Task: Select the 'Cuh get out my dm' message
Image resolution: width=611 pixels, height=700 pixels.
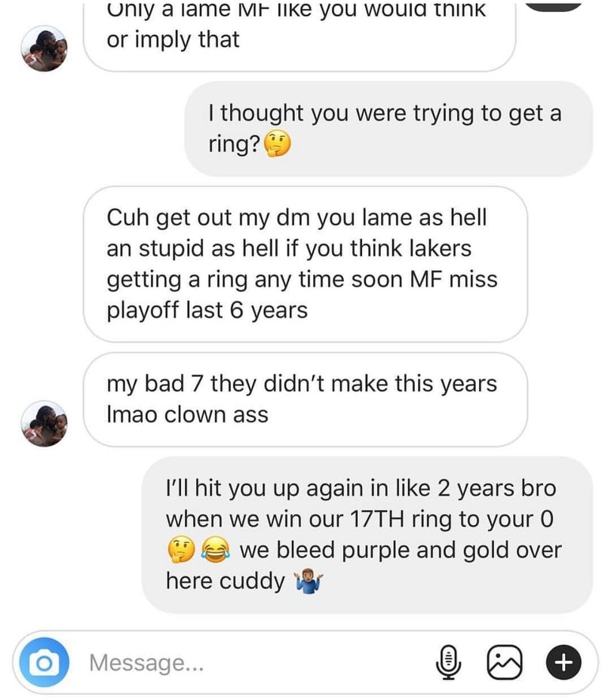Action: (x=305, y=264)
